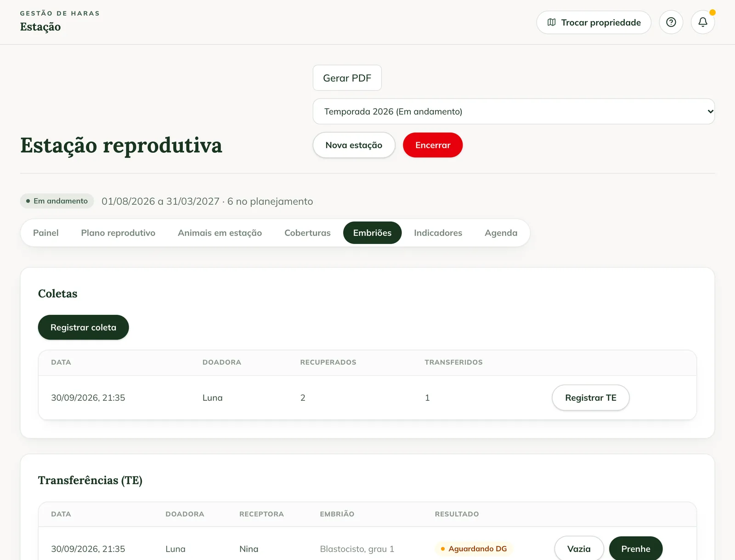Click the Transferências (TE) section heading

[90, 480]
